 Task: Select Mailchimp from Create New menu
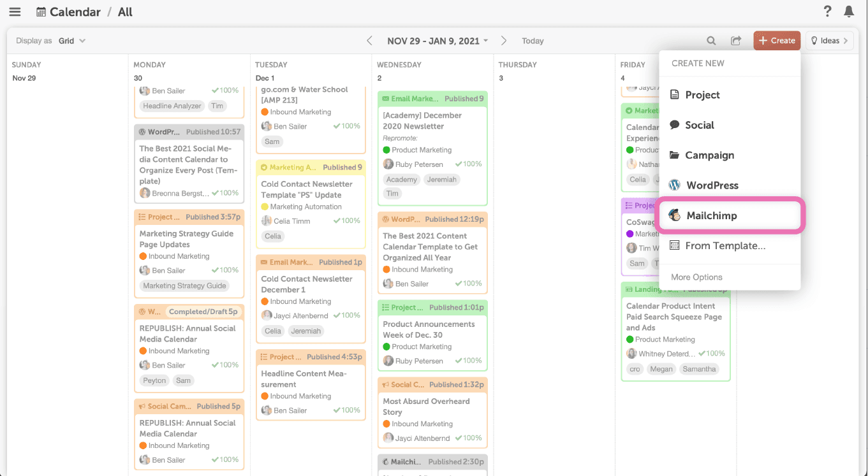730,215
